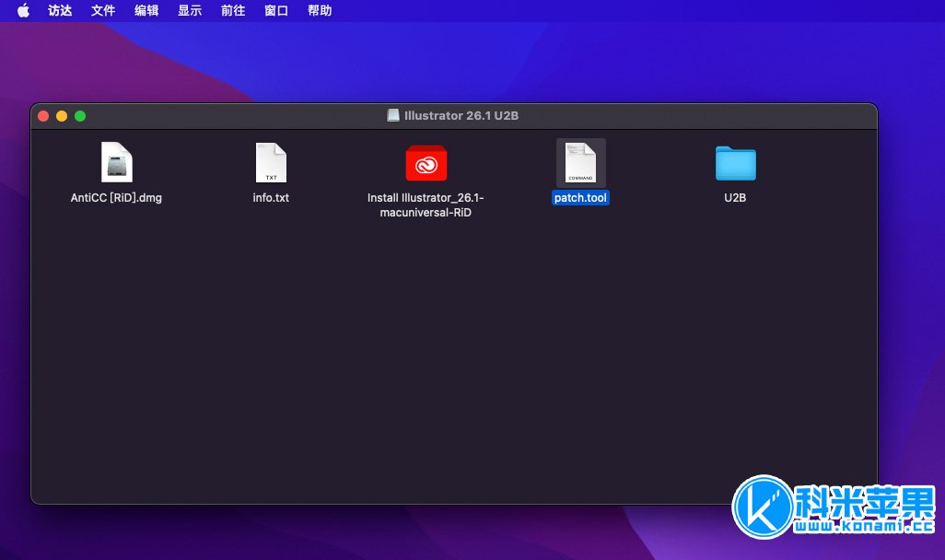Open the 前往 menu

pyautogui.click(x=233, y=10)
